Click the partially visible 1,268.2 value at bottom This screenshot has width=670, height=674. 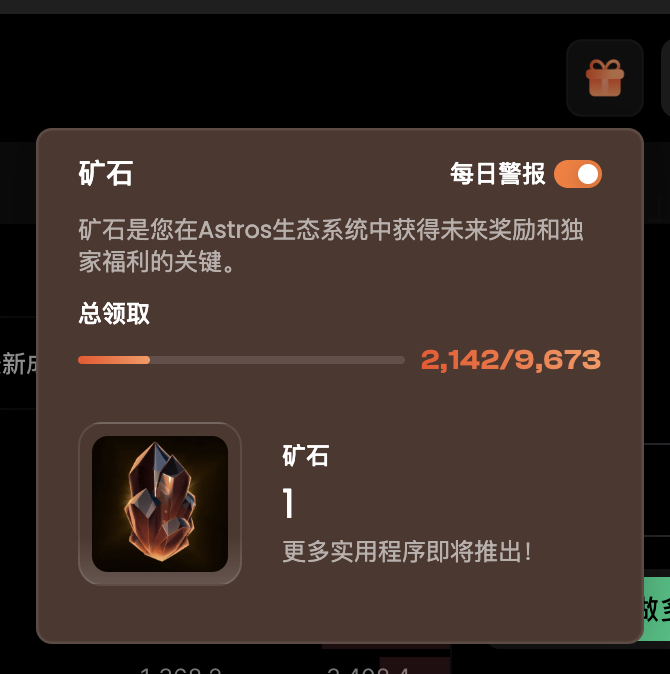coord(181,670)
